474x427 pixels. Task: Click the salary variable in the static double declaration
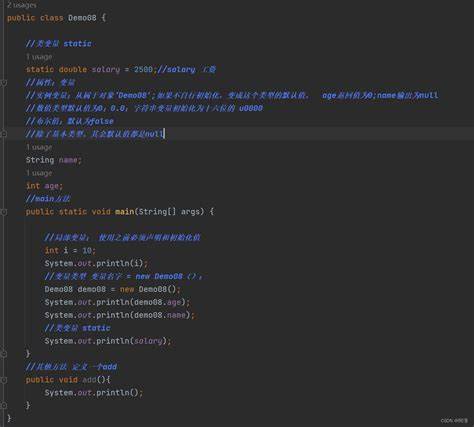(x=106, y=69)
